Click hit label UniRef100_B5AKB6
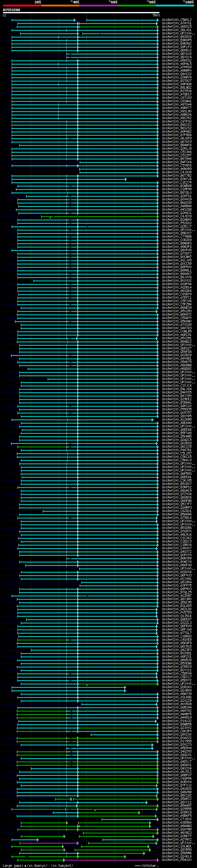Image resolution: width=197 pixels, height=868 pixels. pyautogui.click(x=177, y=514)
